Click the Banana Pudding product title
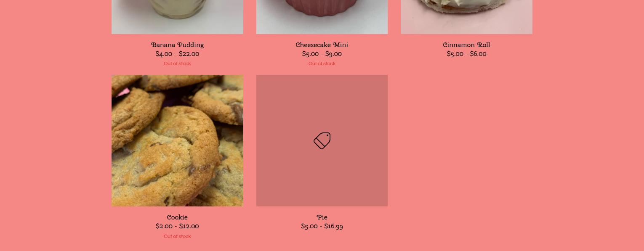644x251 pixels. tap(177, 45)
